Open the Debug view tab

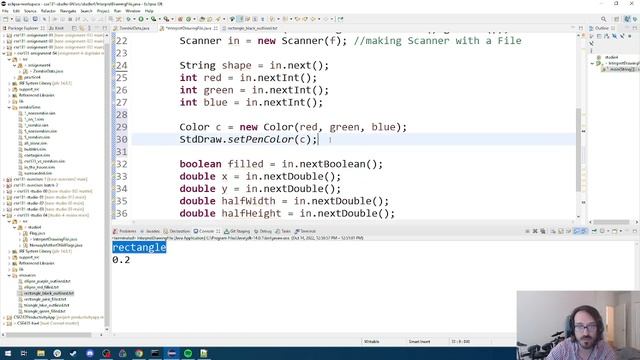(x=263, y=231)
